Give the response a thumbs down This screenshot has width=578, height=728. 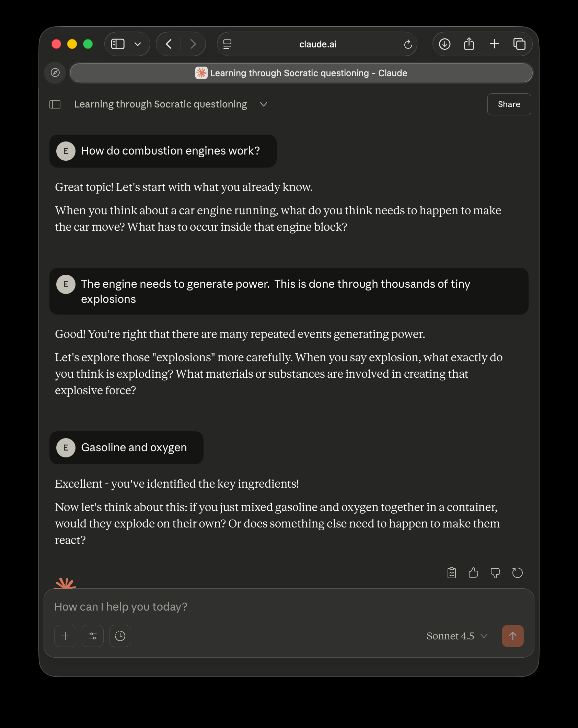(495, 573)
